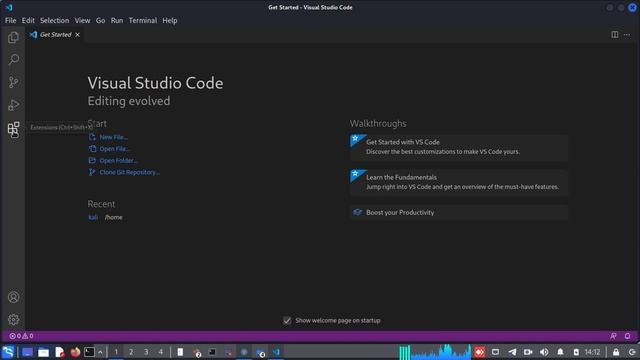Click the logout session icon in panel
Screen dimensions: 640x360
point(632,352)
